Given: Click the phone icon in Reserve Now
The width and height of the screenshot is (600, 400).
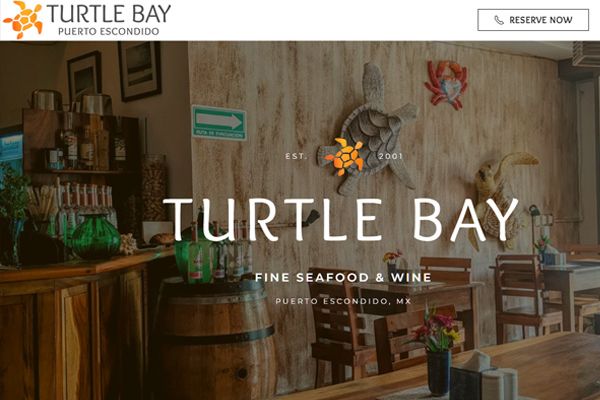Looking at the screenshot, I should pos(499,20).
